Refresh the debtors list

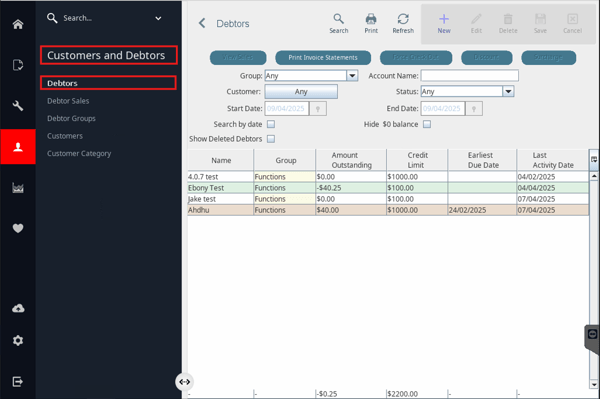(x=403, y=24)
